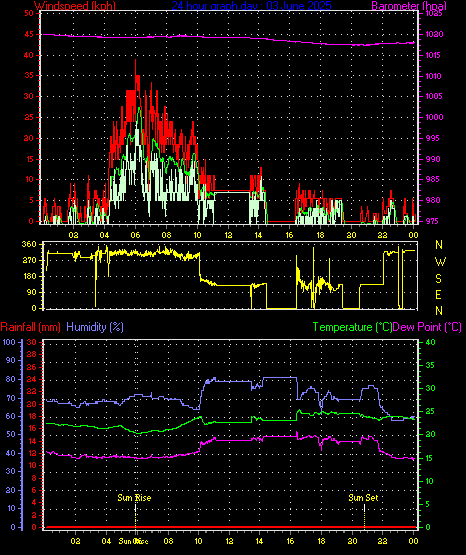The height and width of the screenshot is (555, 466).
Task: Click the 1000 barometer axis value
Action: 434,117
